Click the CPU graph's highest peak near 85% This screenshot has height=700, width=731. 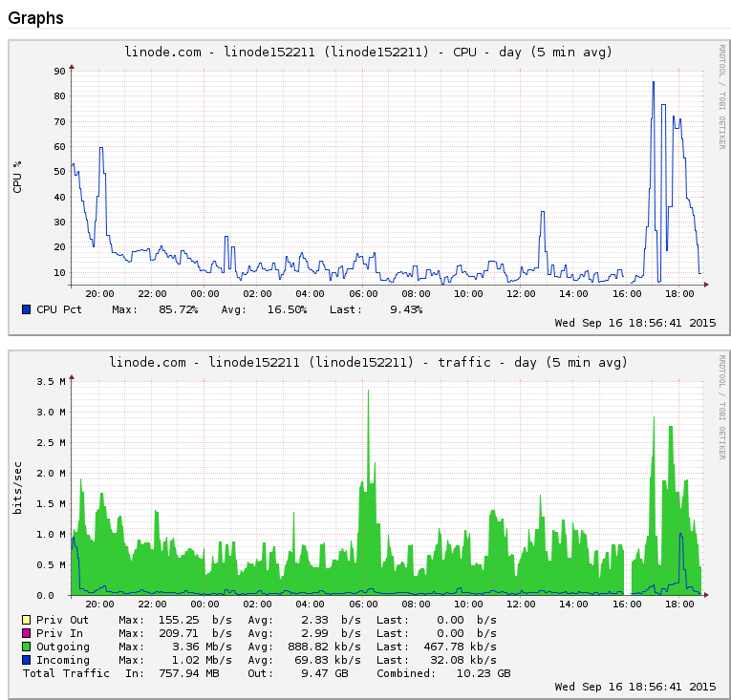(x=654, y=83)
